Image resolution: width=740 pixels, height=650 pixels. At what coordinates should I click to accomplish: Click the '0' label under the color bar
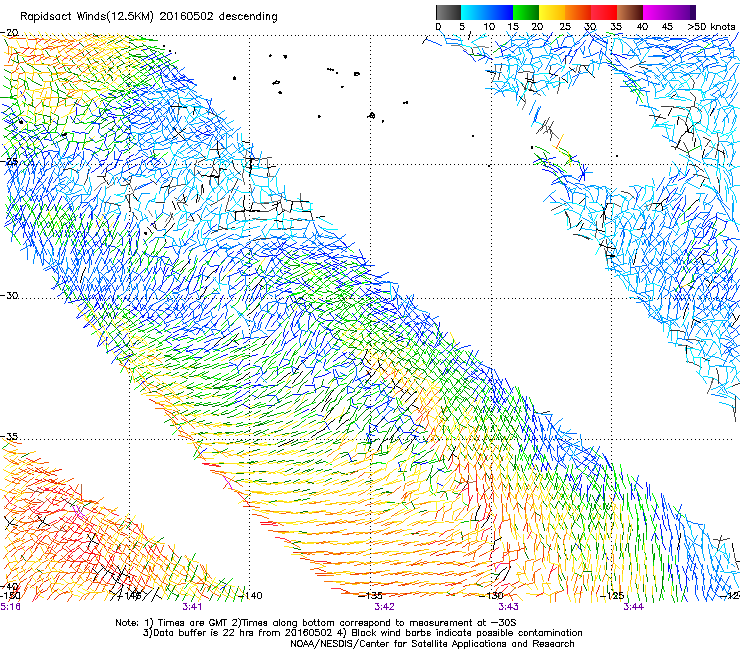point(438,27)
